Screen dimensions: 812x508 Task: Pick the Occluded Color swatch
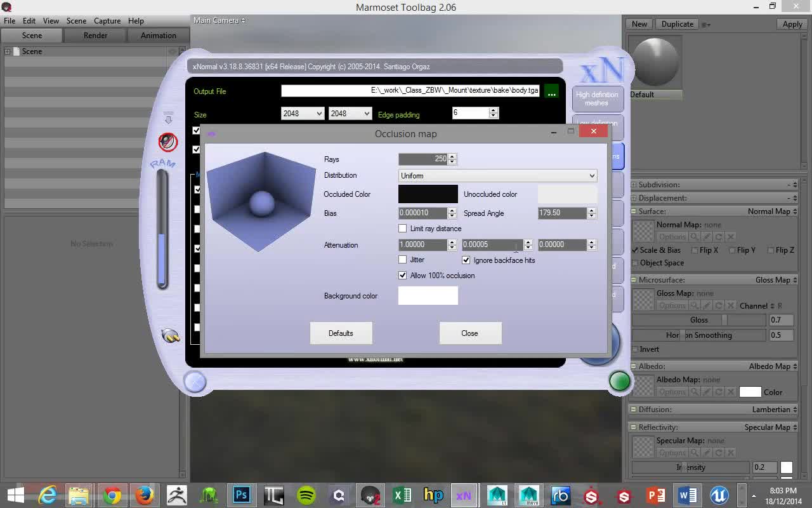coord(428,194)
